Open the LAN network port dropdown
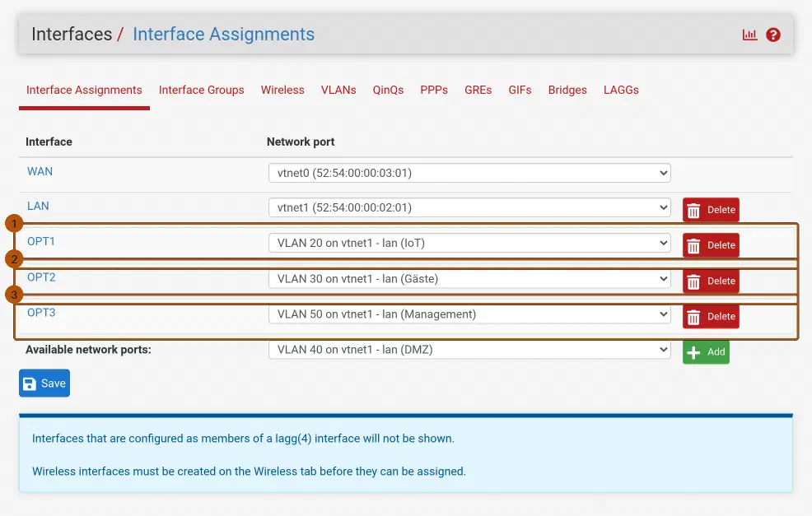812x516 pixels. pyautogui.click(x=469, y=207)
